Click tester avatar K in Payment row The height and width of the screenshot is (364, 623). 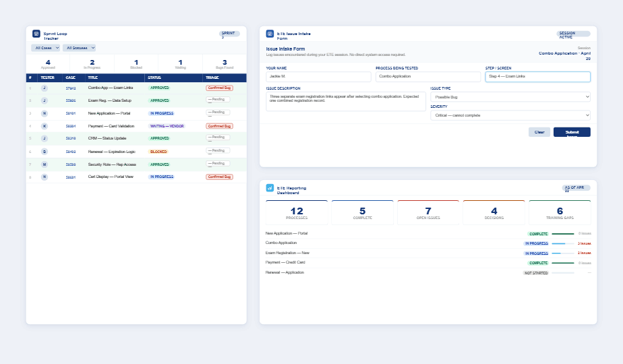pos(44,126)
